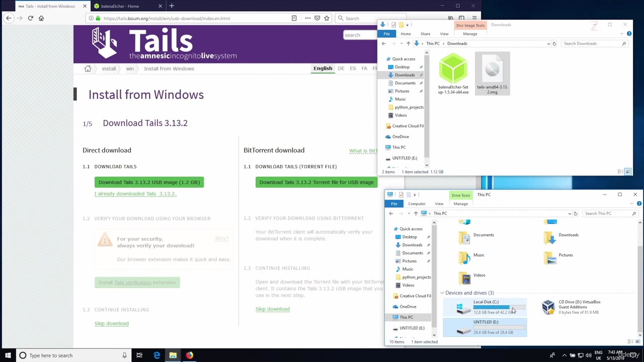Open Computer ribbon tab in This PC window
The width and height of the screenshot is (644, 362).
pos(417,204)
